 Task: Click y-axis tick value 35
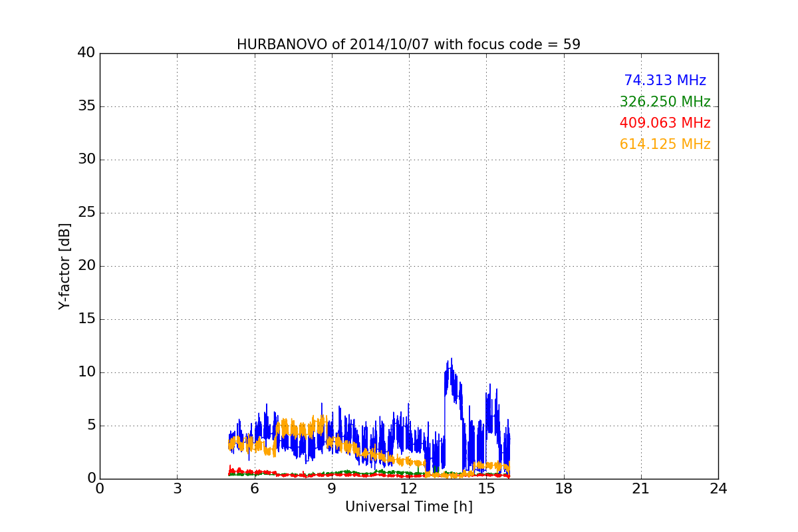pyautogui.click(x=86, y=106)
